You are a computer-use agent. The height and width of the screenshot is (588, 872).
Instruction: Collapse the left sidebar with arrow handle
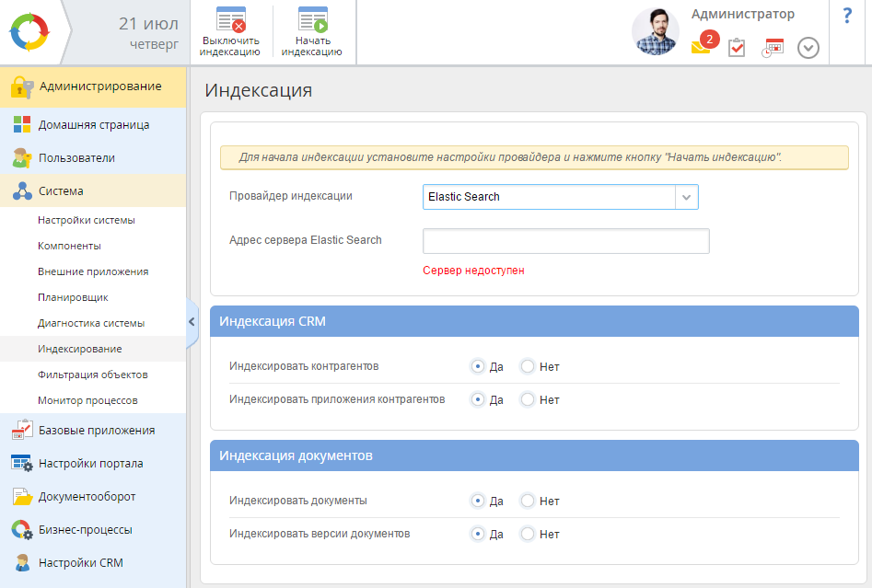(192, 322)
